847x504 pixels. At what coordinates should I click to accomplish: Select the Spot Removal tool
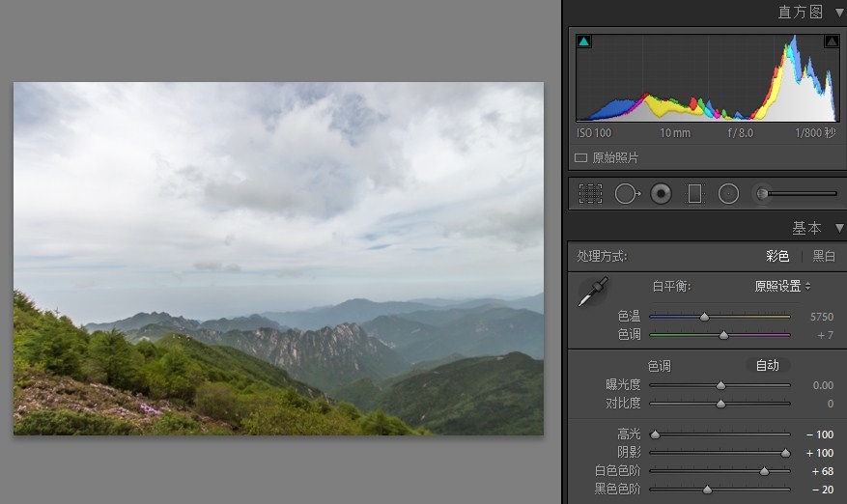pyautogui.click(x=627, y=194)
